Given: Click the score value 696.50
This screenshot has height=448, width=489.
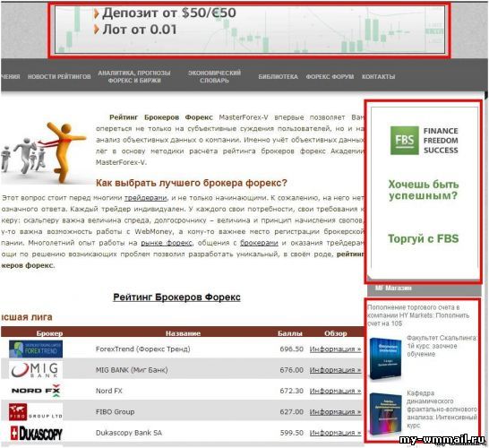Looking at the screenshot, I should point(291,349).
